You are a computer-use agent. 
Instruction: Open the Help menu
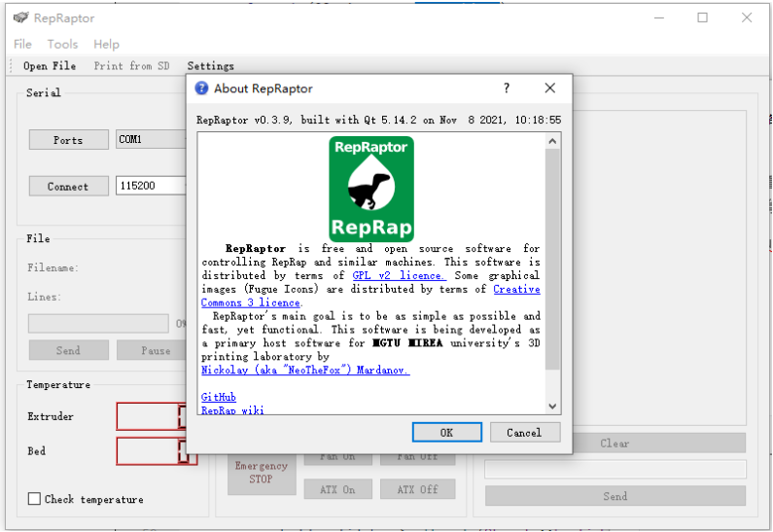click(107, 44)
